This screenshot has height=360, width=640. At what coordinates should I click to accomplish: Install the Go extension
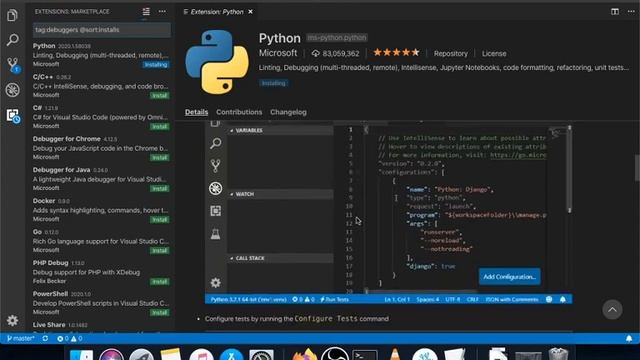[x=160, y=251]
